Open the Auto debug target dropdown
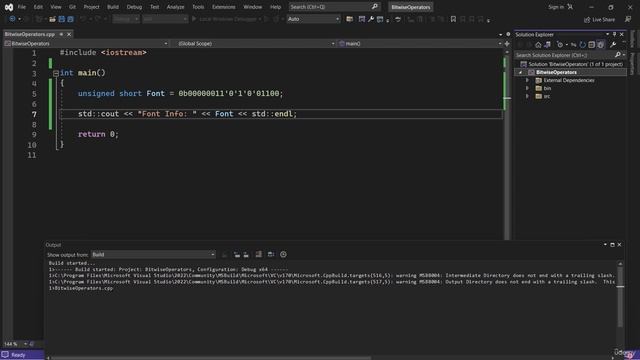The image size is (640, 360). (x=313, y=19)
